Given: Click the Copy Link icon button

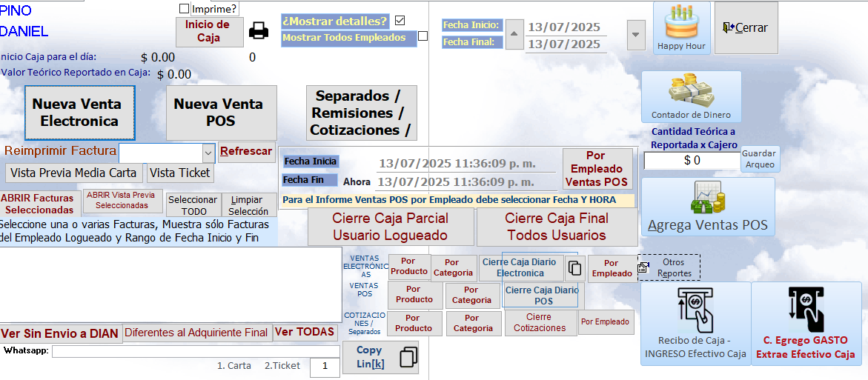Looking at the screenshot, I should tap(380, 357).
